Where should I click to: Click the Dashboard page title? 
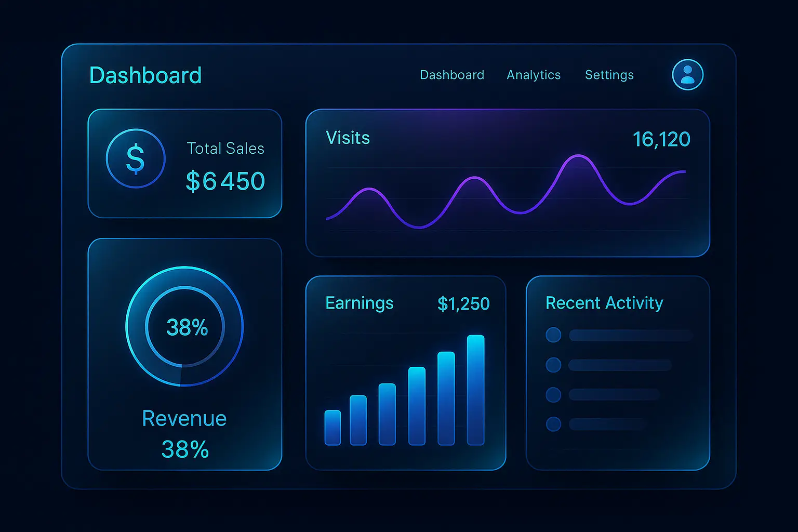pos(145,75)
